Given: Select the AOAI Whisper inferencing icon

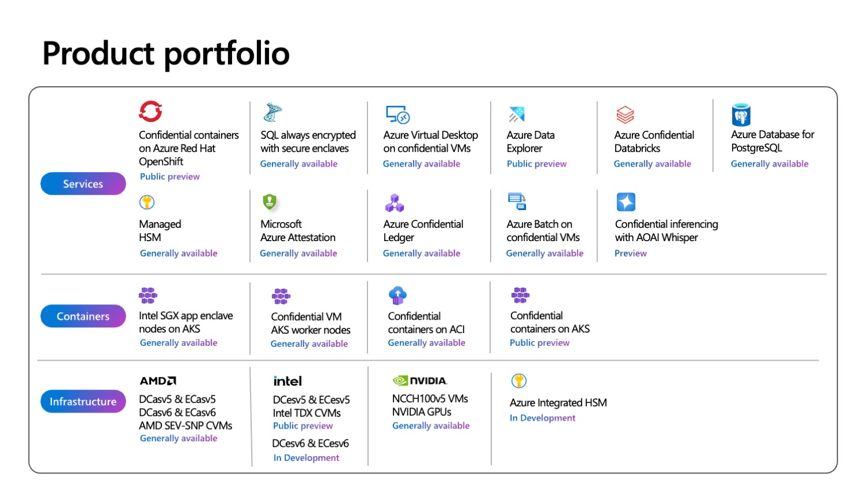Looking at the screenshot, I should (626, 202).
